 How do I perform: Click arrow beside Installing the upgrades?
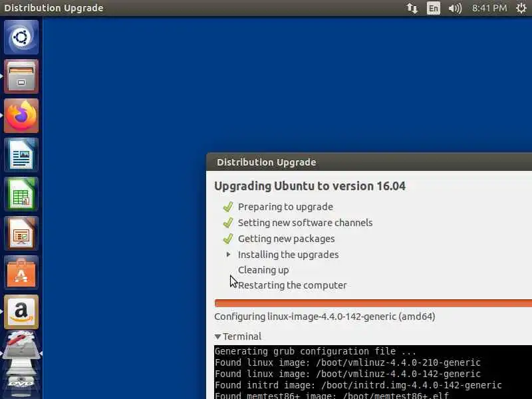pyautogui.click(x=228, y=254)
